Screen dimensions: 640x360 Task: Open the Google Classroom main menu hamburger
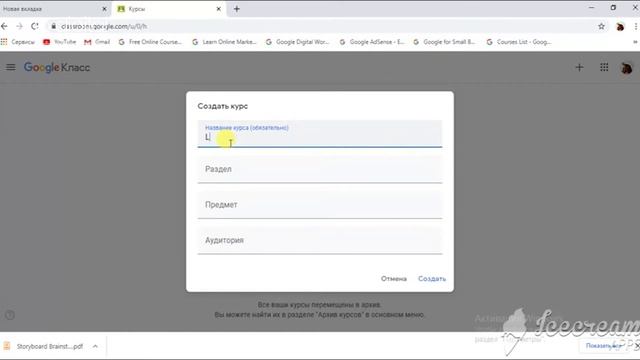(11, 67)
